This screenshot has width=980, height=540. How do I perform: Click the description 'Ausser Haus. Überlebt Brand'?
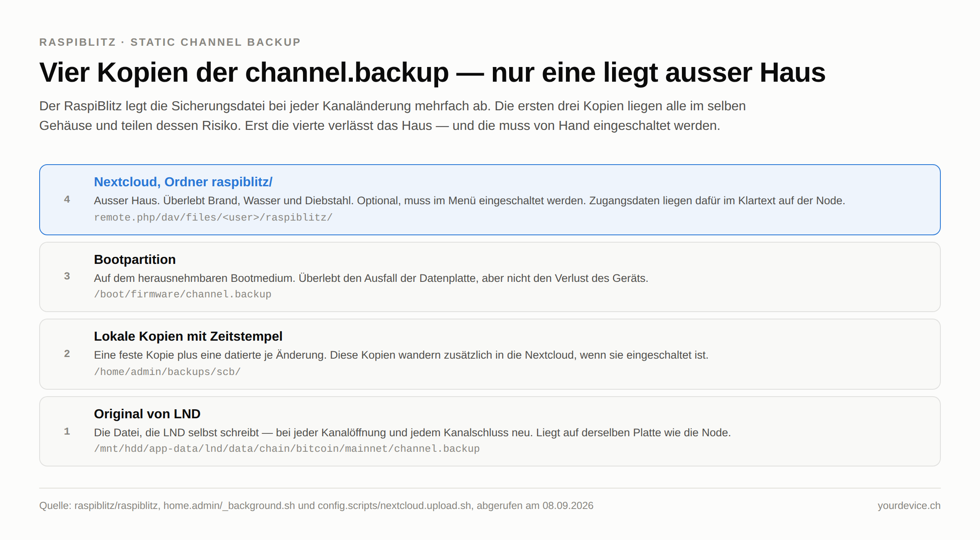470,201
